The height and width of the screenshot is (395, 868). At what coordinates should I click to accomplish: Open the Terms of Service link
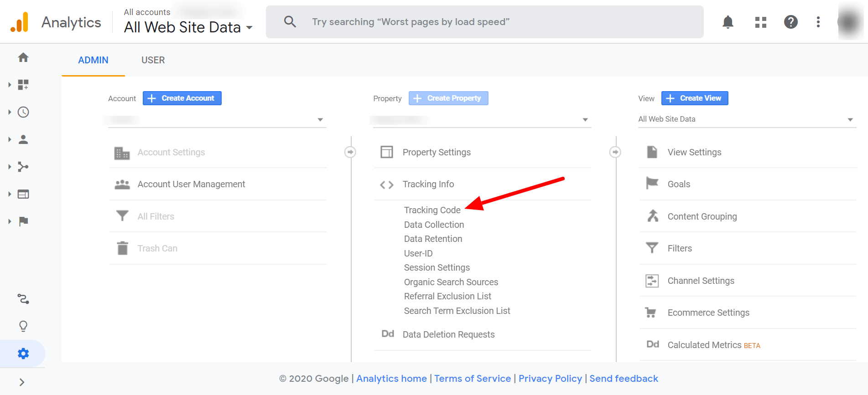tap(473, 379)
